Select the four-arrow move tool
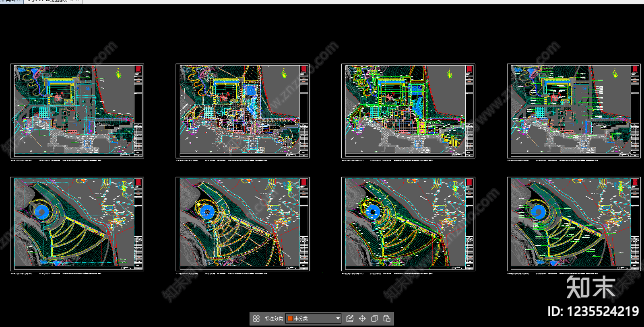The image size is (644, 327). coord(362,319)
